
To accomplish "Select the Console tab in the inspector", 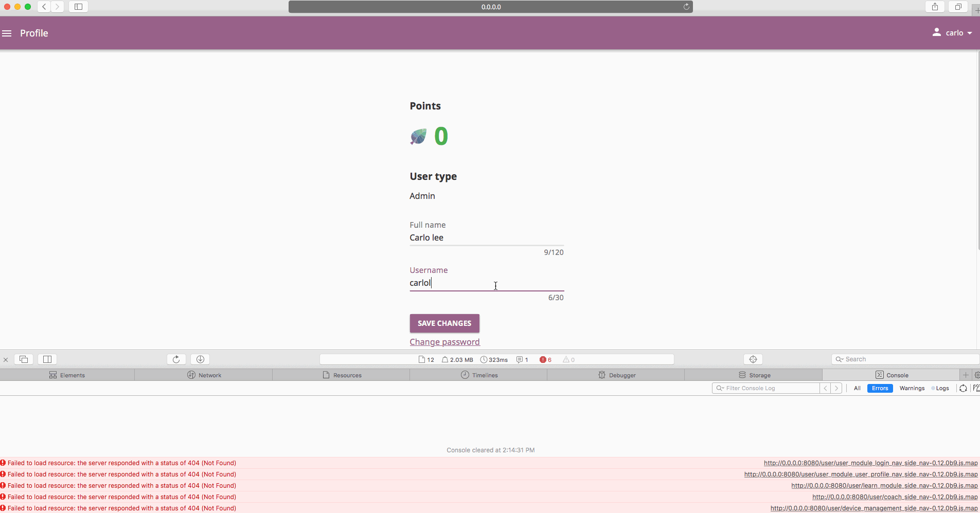I will point(897,375).
